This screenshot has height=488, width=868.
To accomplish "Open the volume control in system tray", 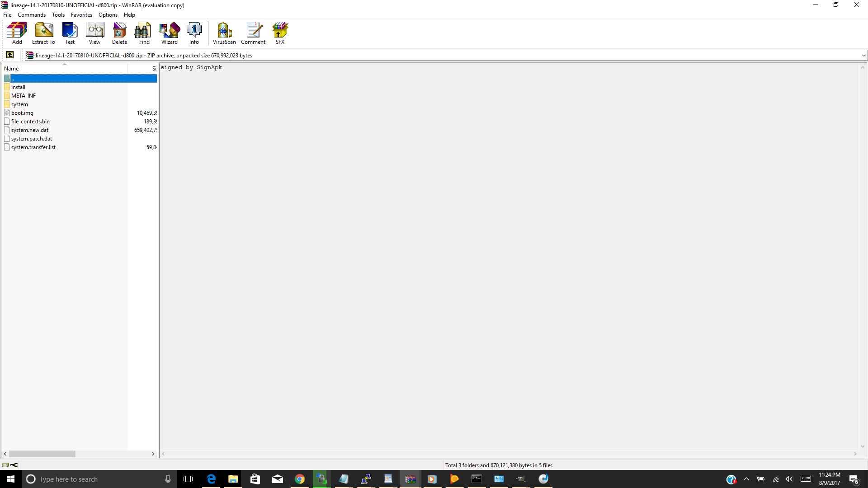I will pos(789,479).
